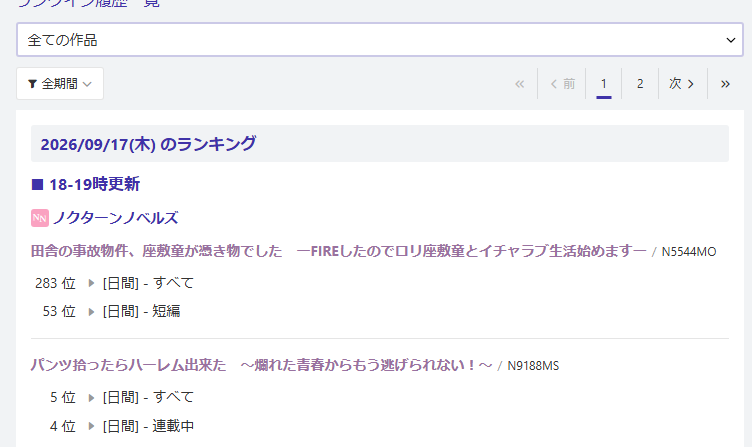Click the funnel filter icon on 全期間
This screenshot has height=447, width=752.
pyautogui.click(x=32, y=84)
